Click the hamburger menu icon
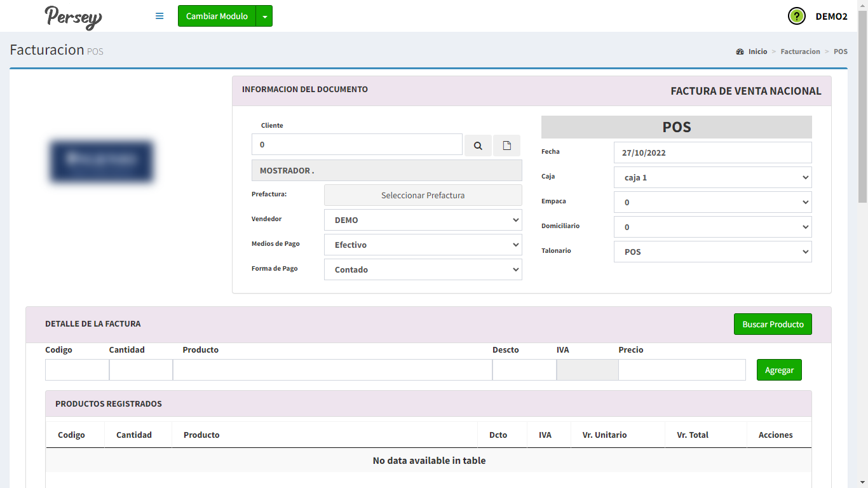 coord(159,16)
